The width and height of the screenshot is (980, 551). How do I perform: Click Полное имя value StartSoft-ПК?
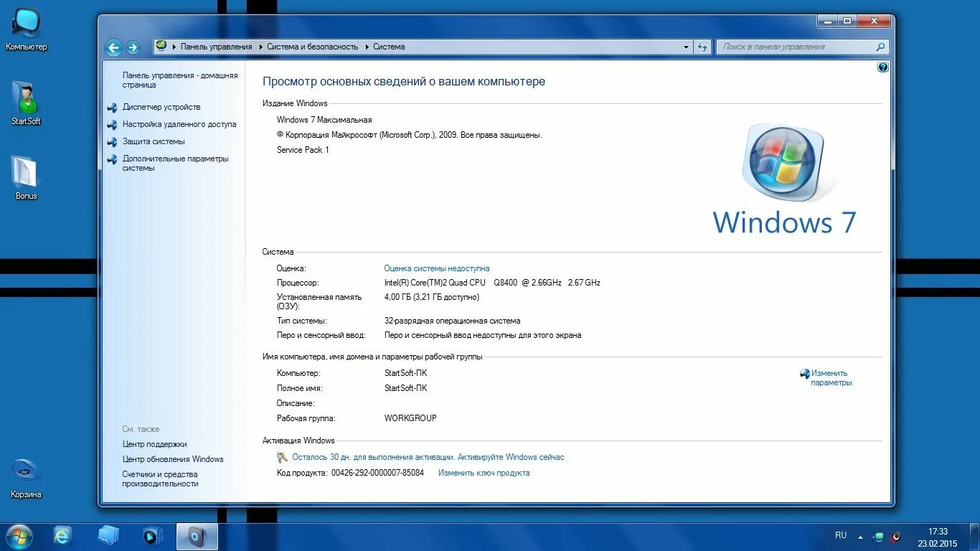tap(405, 388)
